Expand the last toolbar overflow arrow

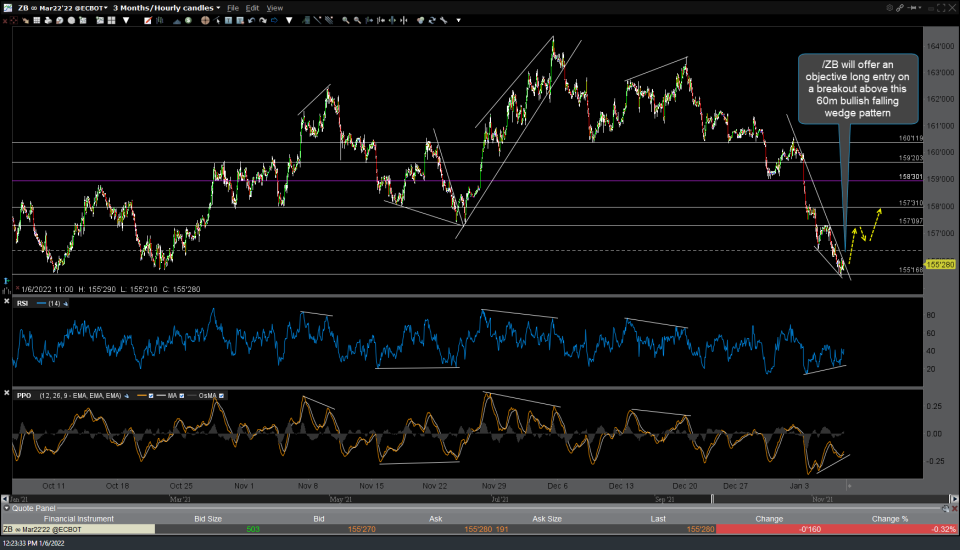tap(459, 20)
